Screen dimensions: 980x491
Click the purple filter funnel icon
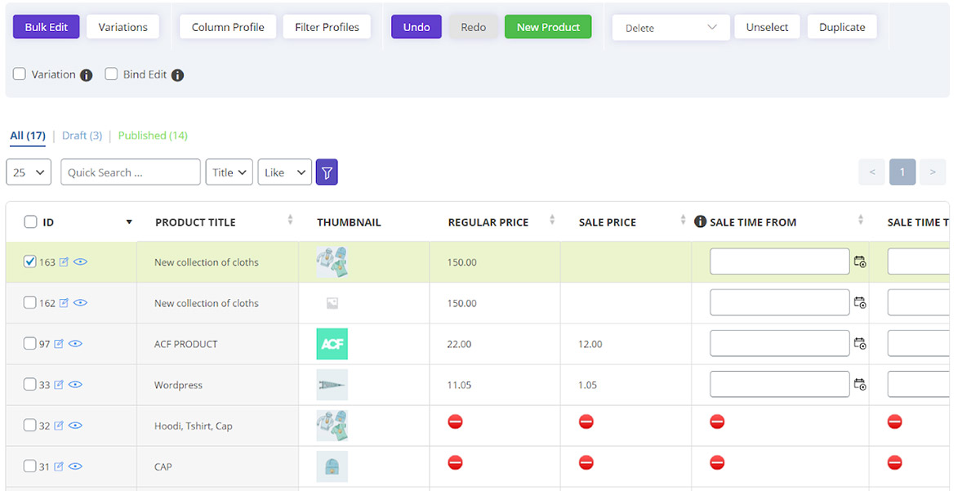click(x=327, y=172)
